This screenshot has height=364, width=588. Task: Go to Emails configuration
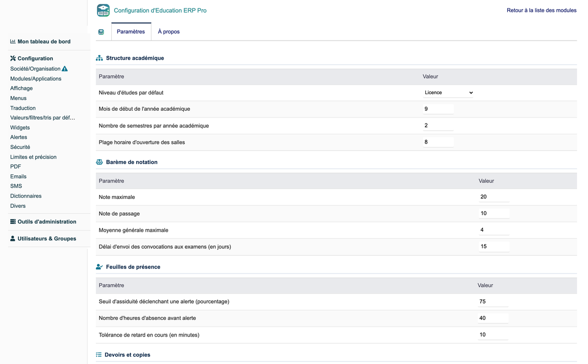(x=18, y=176)
